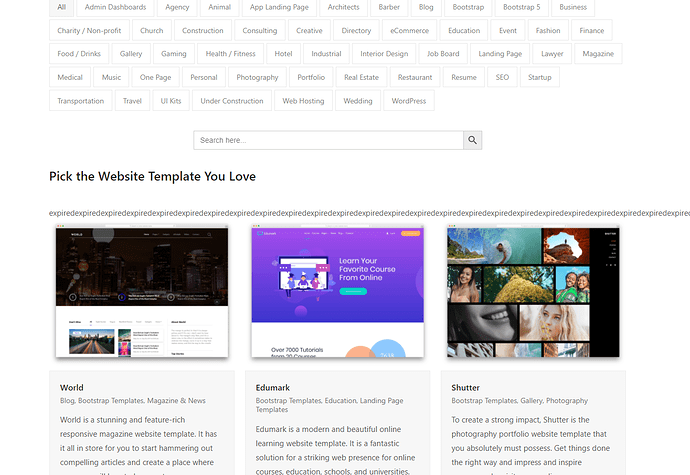Select the 'All' category filter
The image size is (690, 475).
pyautogui.click(x=62, y=7)
